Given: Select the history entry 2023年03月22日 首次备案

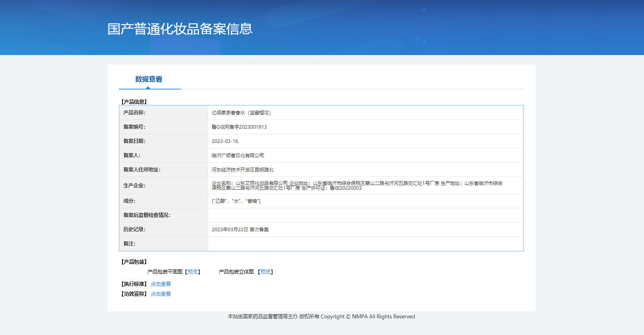Looking at the screenshot, I should coord(240,230).
